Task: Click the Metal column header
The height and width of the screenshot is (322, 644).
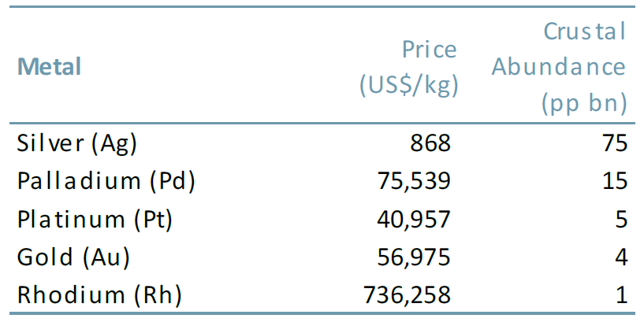Action: point(49,67)
